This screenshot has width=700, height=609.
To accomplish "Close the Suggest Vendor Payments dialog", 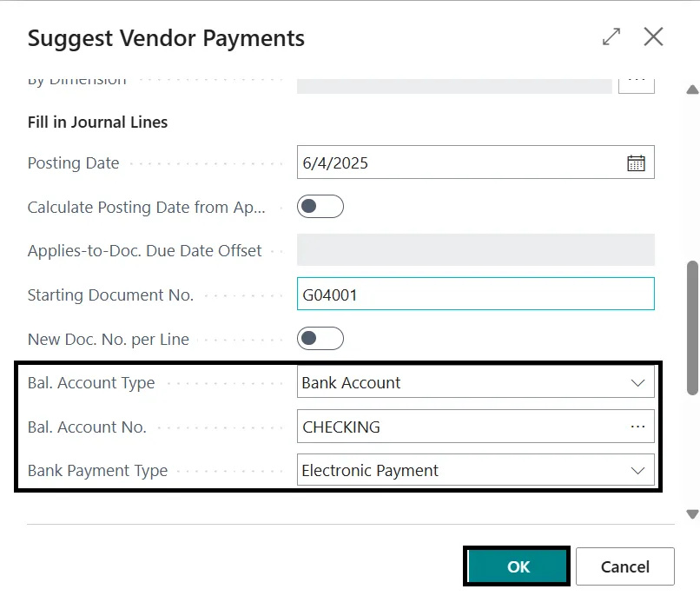I will (653, 36).
